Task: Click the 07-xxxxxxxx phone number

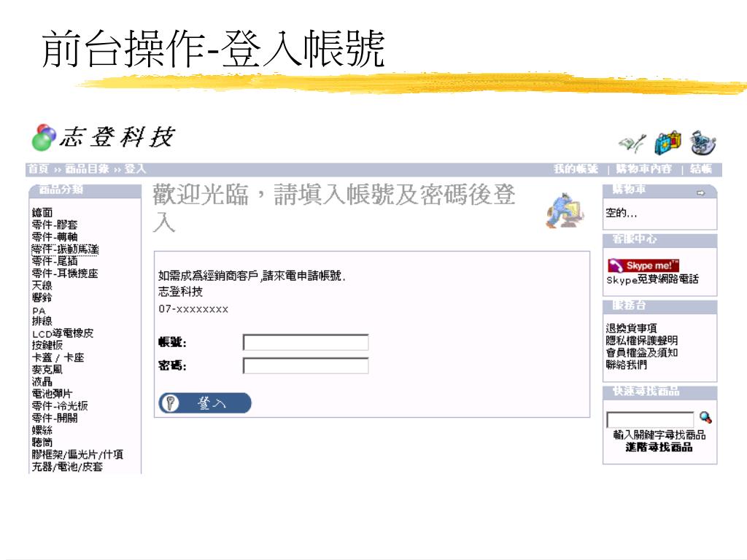Action: [193, 309]
